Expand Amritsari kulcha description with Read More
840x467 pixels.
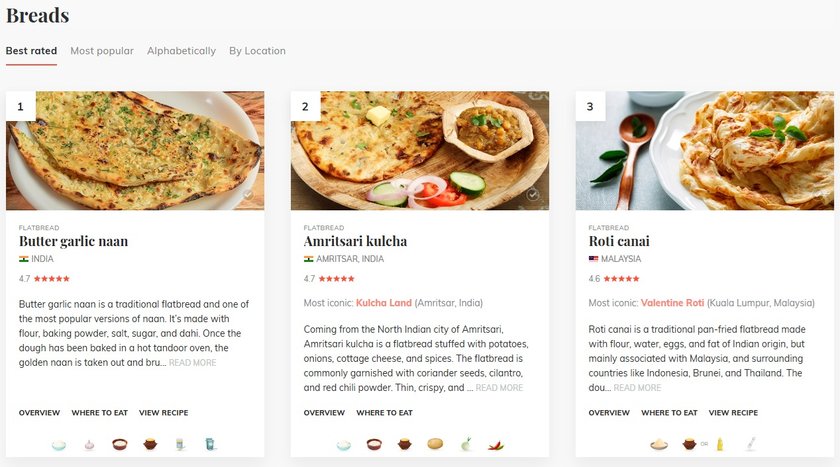click(x=499, y=388)
